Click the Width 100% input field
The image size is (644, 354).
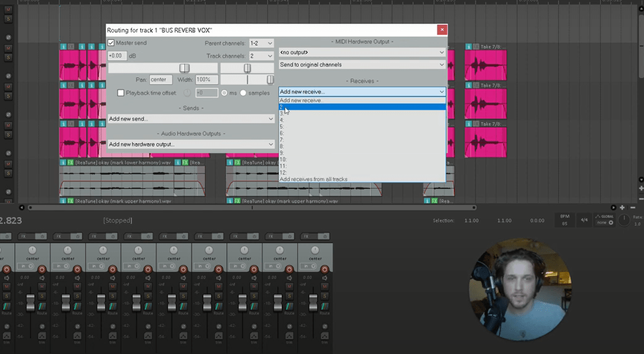tap(207, 80)
